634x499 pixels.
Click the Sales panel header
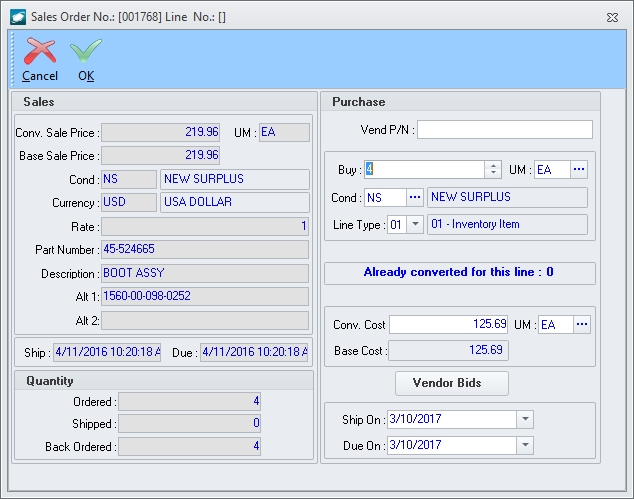click(x=165, y=102)
